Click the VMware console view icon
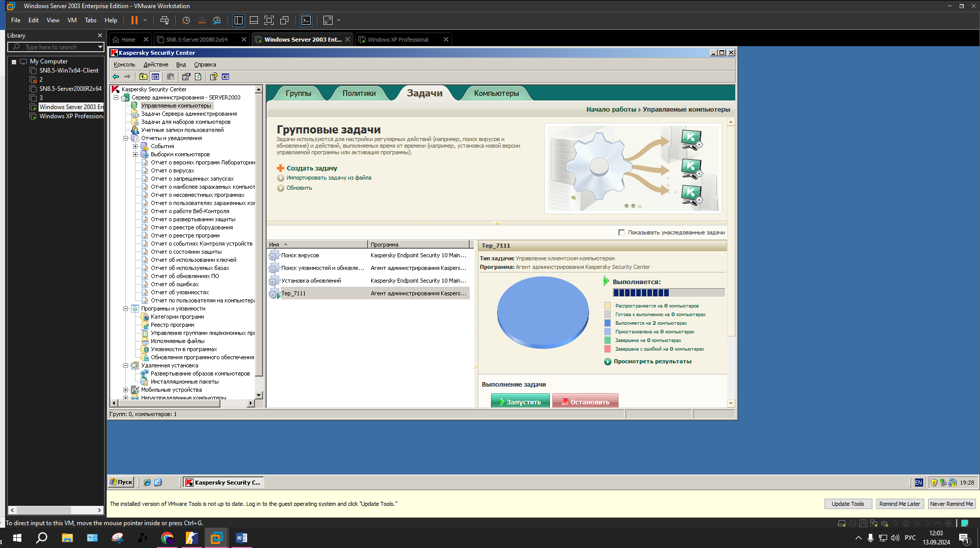This screenshot has height=548, width=980. (306, 20)
